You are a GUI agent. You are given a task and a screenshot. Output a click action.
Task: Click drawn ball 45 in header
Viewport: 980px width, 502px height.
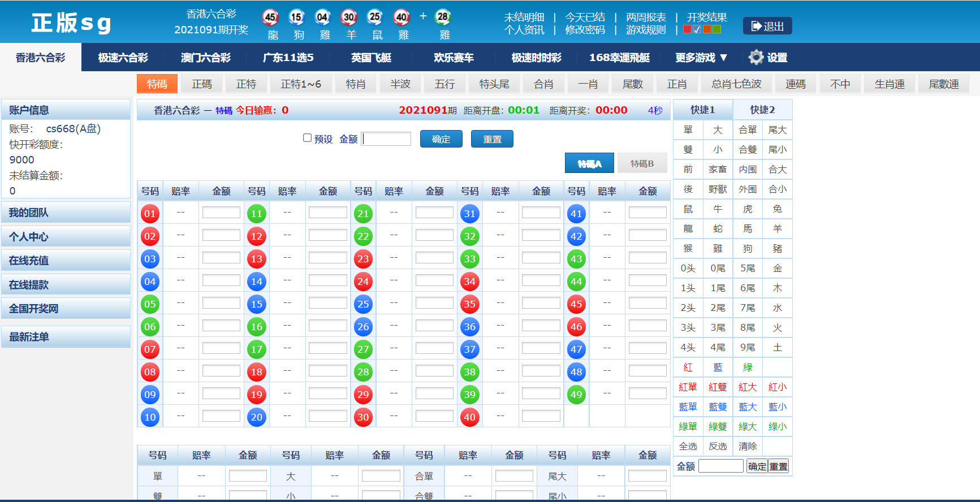[x=270, y=17]
